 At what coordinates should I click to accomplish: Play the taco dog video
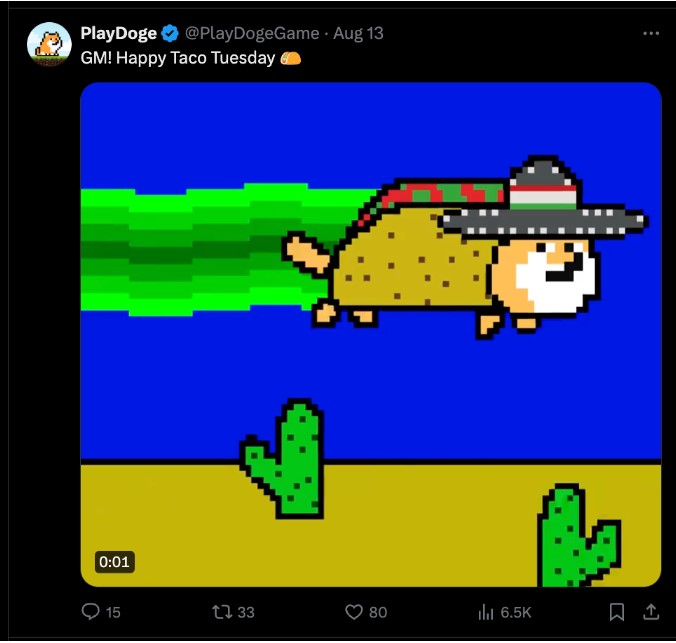[x=371, y=335]
